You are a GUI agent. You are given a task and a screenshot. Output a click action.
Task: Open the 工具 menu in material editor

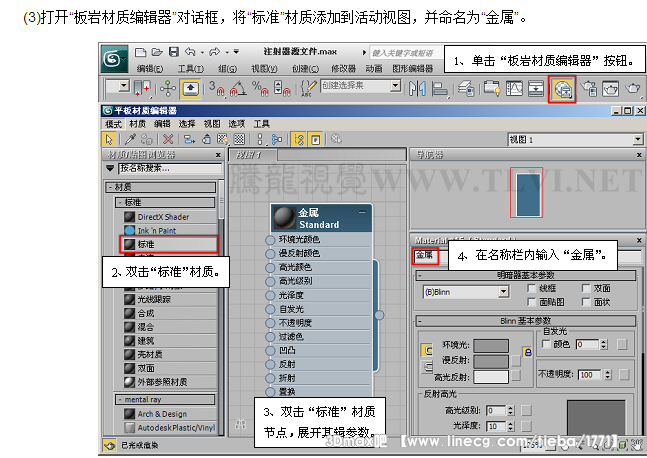tap(261, 124)
